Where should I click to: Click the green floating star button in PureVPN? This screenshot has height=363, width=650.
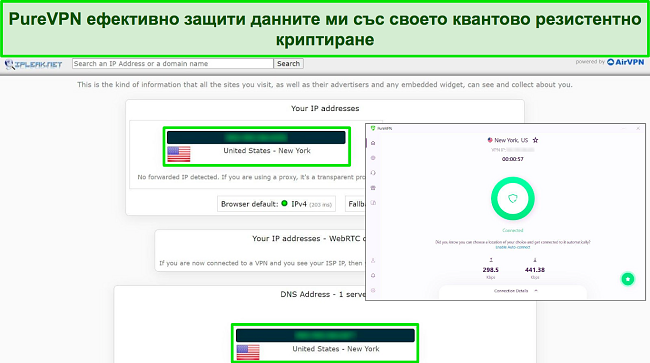(x=628, y=279)
